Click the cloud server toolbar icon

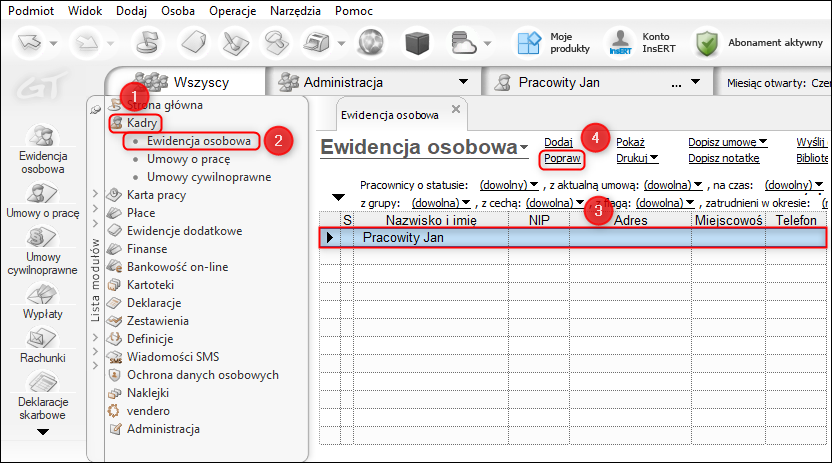tap(463, 42)
